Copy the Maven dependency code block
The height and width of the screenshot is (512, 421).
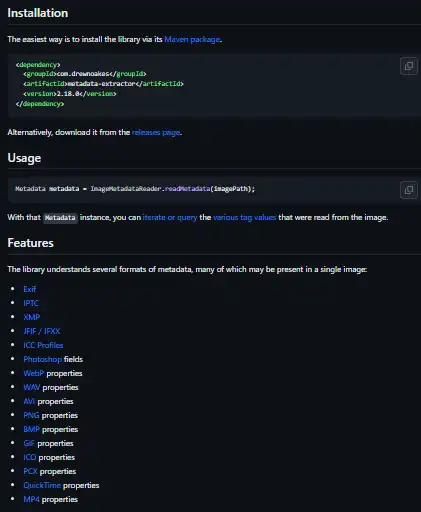409,66
